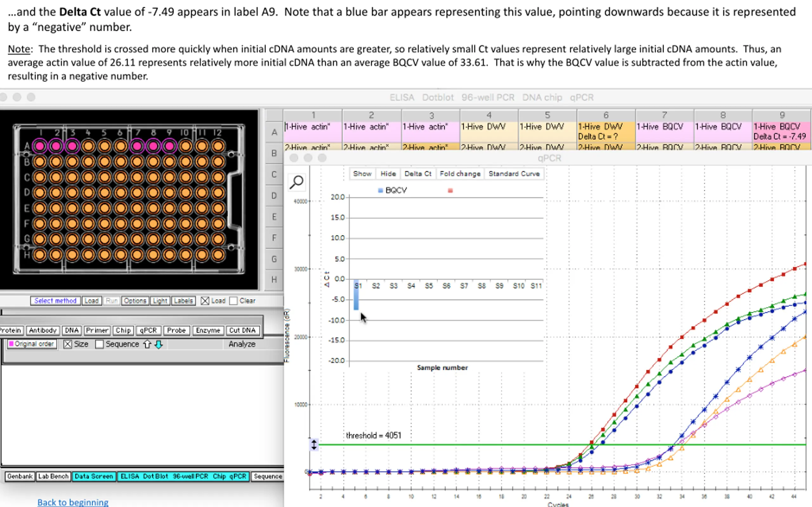Click the cyan down sort arrow

click(159, 344)
